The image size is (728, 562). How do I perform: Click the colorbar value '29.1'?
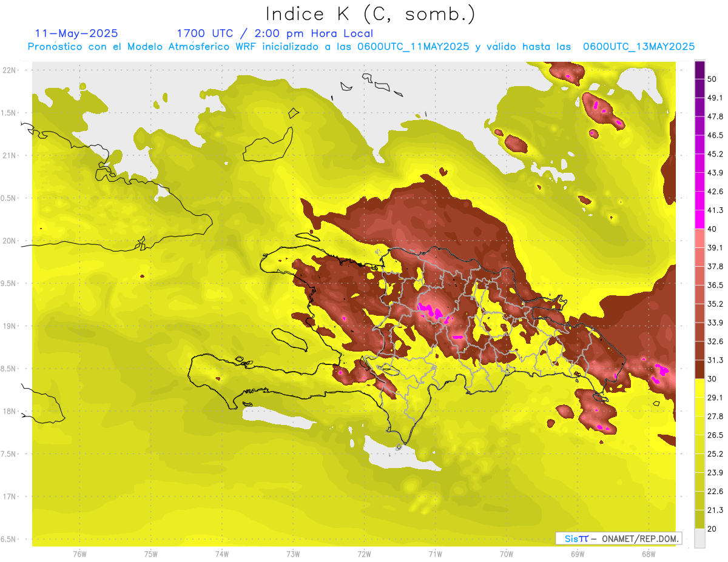point(715,398)
